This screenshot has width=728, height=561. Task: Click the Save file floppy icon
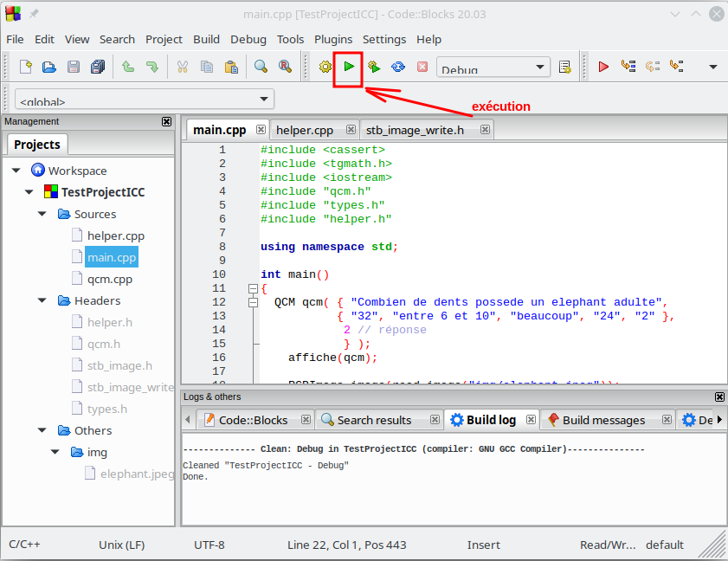click(74, 67)
